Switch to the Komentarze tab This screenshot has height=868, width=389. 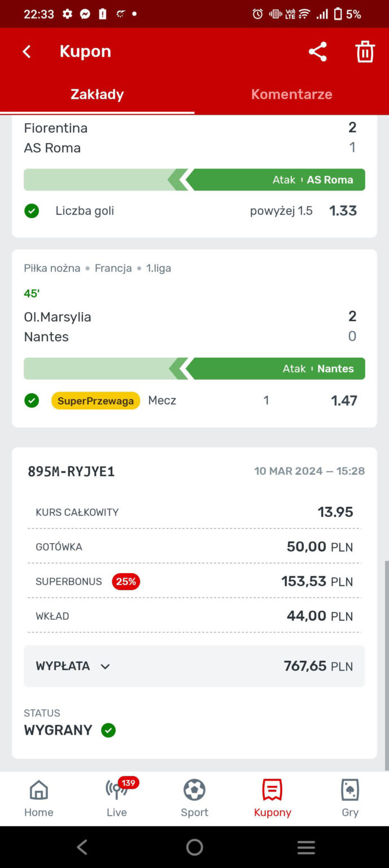(291, 94)
